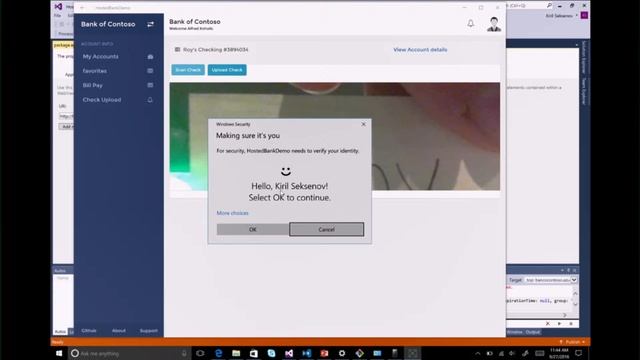Click the Kiril Seksenov account name in Visual Studio
Screen dimensions: 640x360
pos(559,16)
